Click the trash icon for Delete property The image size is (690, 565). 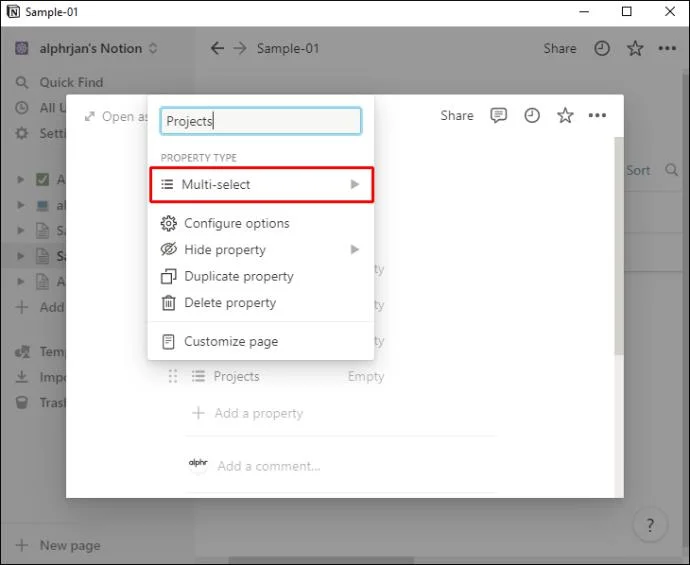tap(168, 303)
